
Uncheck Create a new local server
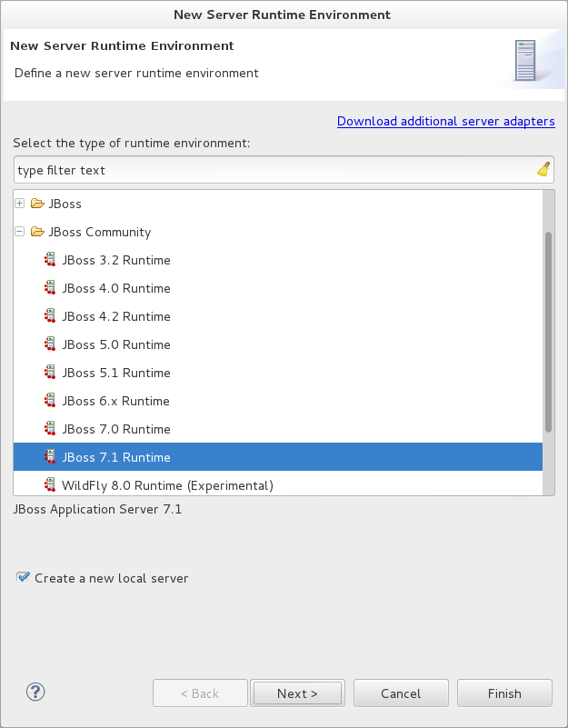tap(22, 576)
